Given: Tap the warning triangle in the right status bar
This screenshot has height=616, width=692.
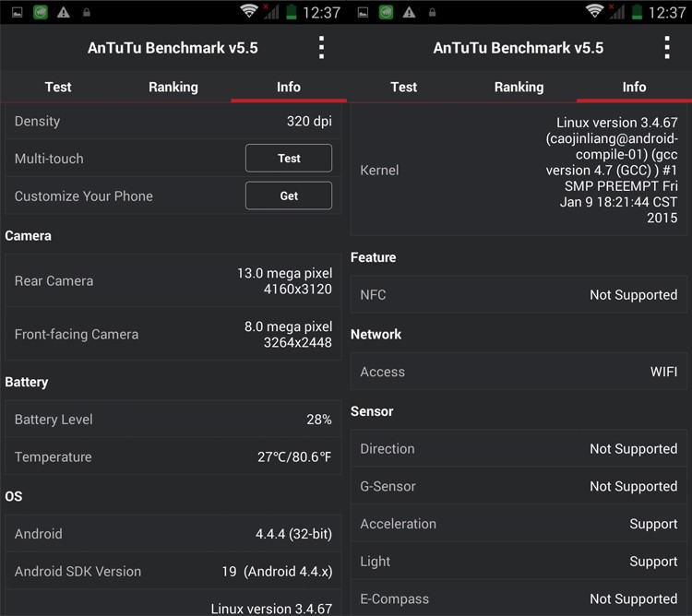Looking at the screenshot, I should coord(409,13).
